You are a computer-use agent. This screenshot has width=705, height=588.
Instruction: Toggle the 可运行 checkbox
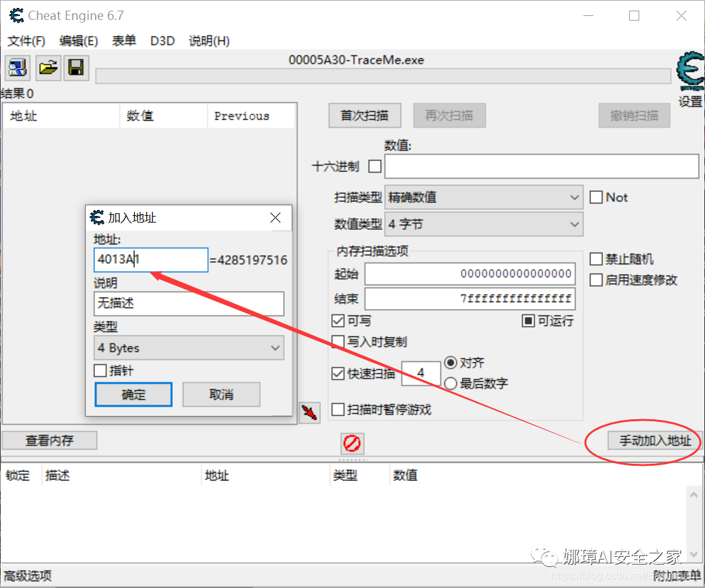coord(528,320)
